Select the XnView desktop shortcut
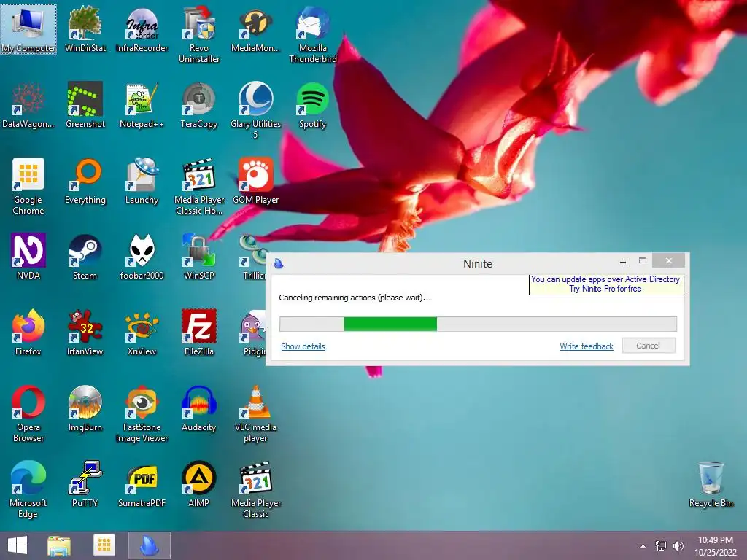The image size is (747, 560). pos(142,332)
